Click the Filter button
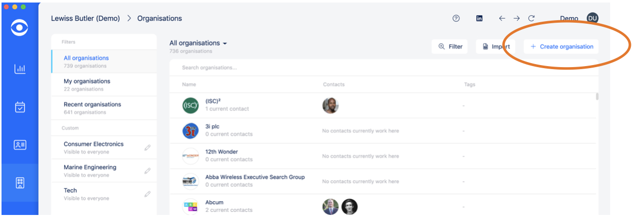The height and width of the screenshot is (219, 644). coord(450,46)
